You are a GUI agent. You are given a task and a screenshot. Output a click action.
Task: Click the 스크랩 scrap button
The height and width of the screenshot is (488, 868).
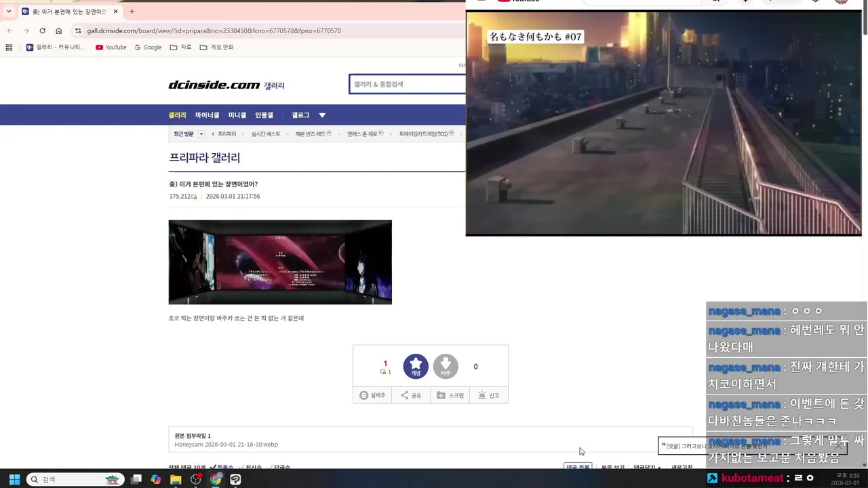tap(450, 395)
